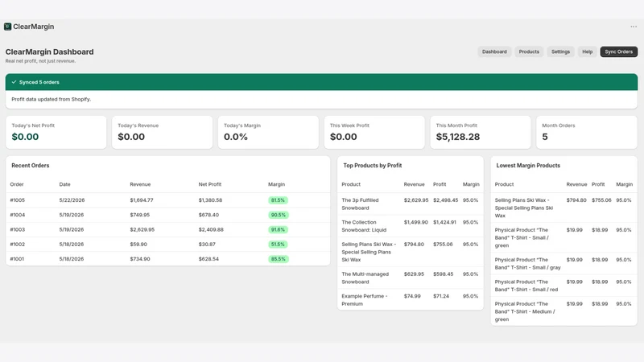Click net profit $2,409.88 for order #1003
644x362 pixels.
pyautogui.click(x=211, y=230)
